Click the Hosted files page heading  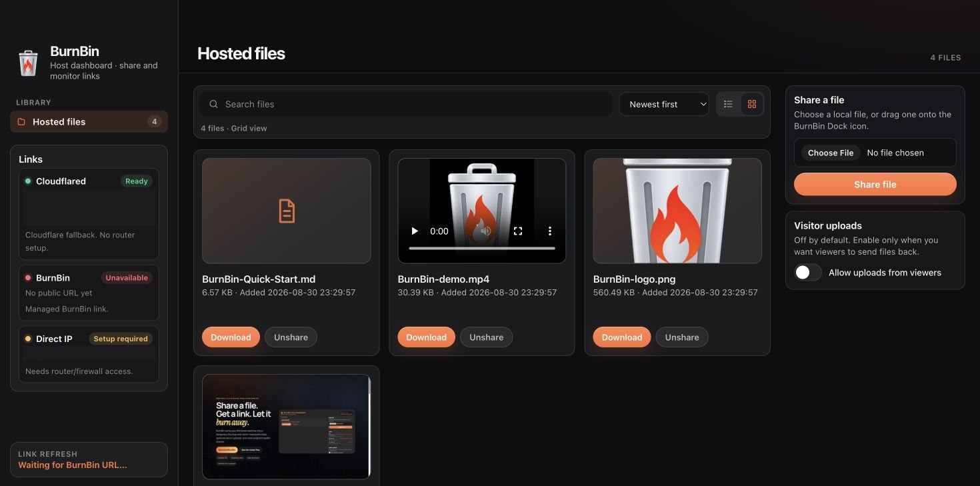(x=241, y=53)
